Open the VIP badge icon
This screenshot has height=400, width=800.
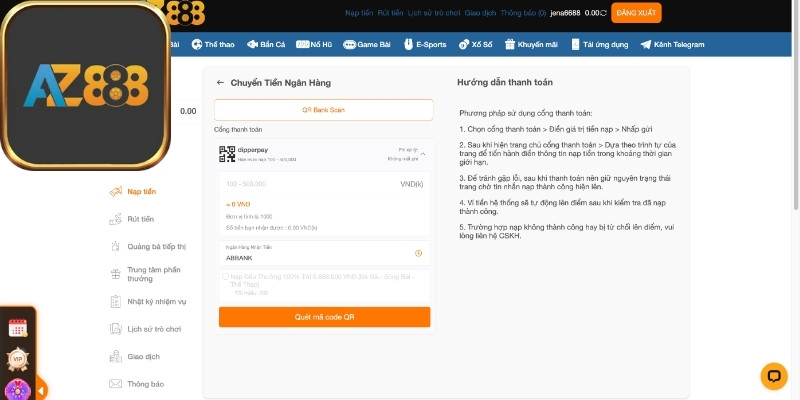click(18, 360)
